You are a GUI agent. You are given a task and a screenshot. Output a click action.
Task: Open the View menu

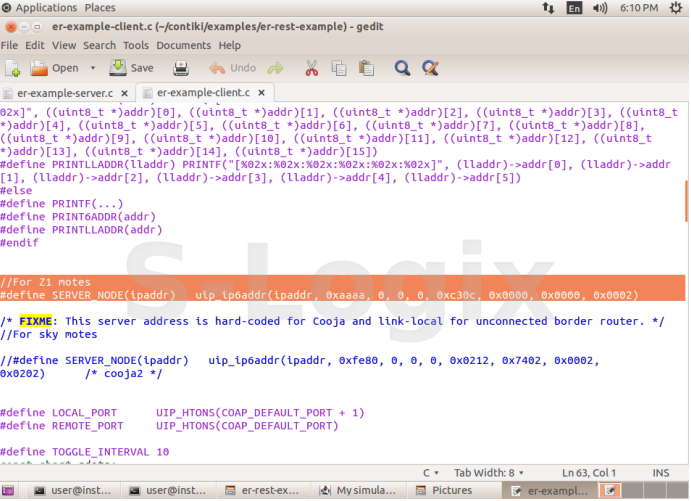coord(64,45)
